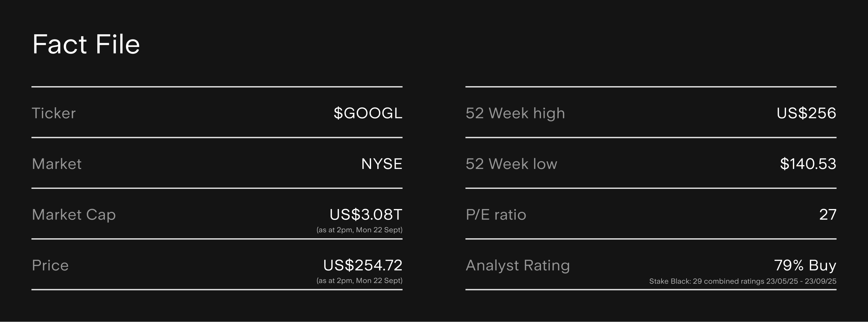Click the P/E ratio value 27
868x322 pixels.
tap(828, 214)
